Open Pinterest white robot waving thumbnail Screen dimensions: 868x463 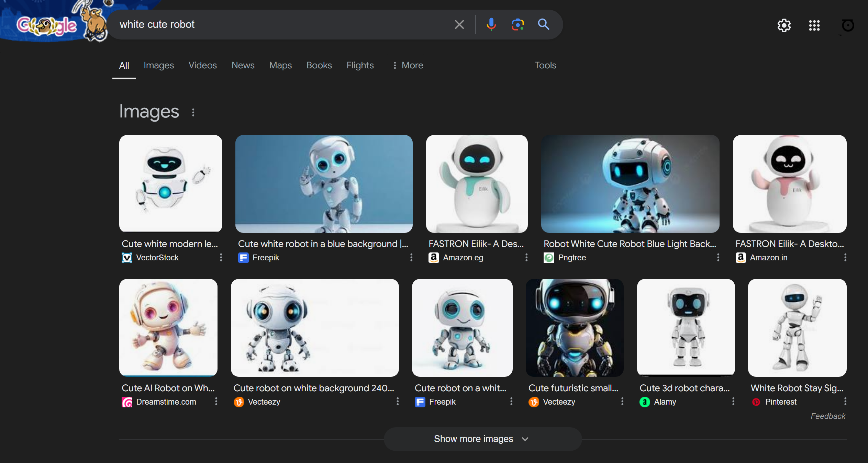[797, 328]
